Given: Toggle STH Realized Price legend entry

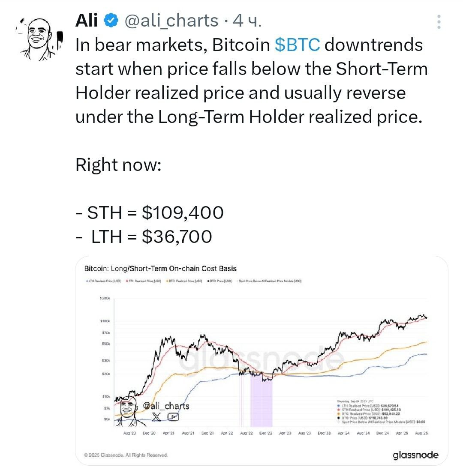Looking at the screenshot, I should (143, 281).
